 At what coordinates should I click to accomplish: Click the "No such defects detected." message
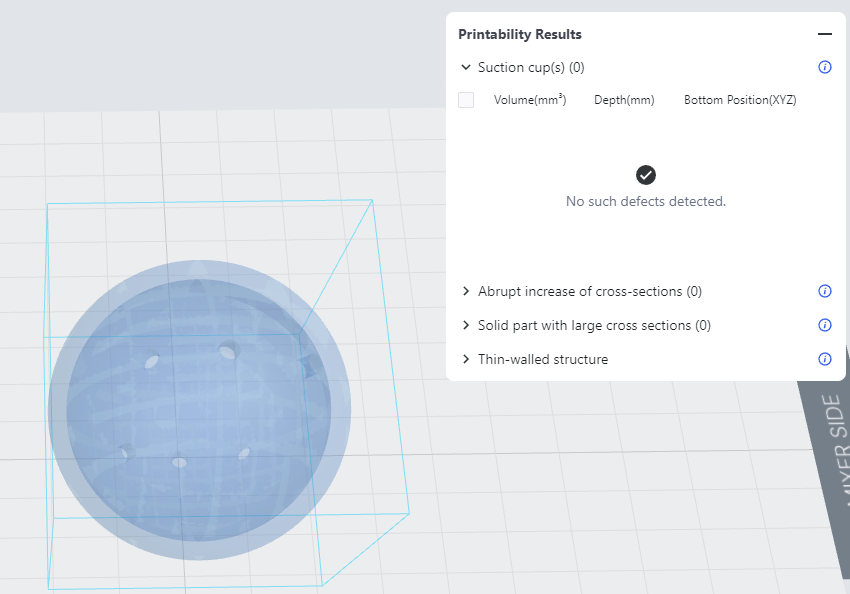pos(646,202)
